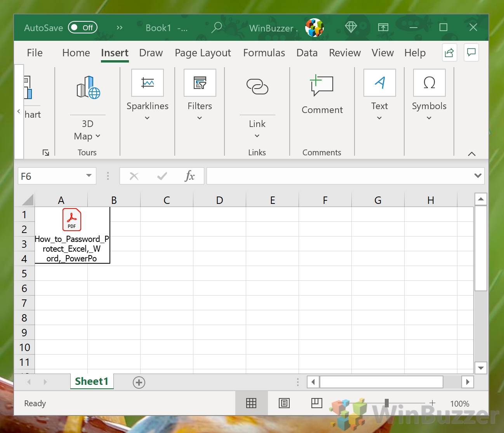
Task: Expand the Name Box dropdown arrow
Action: point(89,176)
